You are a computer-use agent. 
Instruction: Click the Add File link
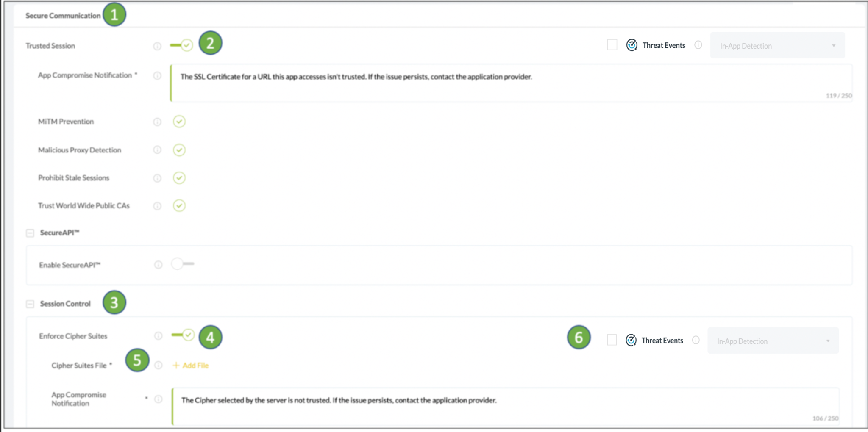tap(191, 365)
